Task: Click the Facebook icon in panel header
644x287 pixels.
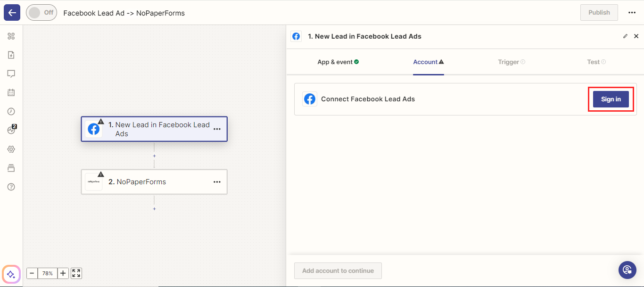Action: click(x=296, y=36)
